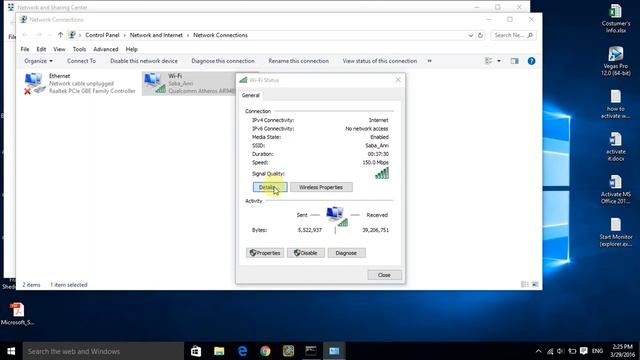Open the Edit menu
Screen dimensions: 640x360
41,49
